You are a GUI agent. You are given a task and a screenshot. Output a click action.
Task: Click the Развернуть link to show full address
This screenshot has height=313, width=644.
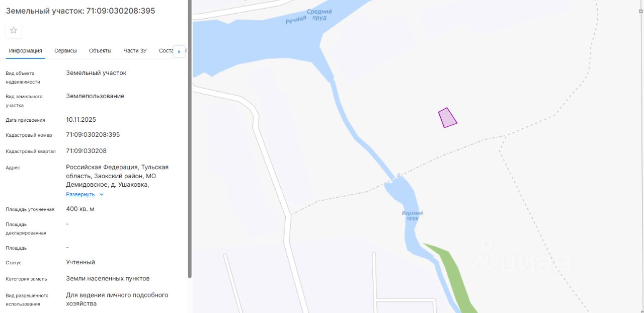[80, 194]
